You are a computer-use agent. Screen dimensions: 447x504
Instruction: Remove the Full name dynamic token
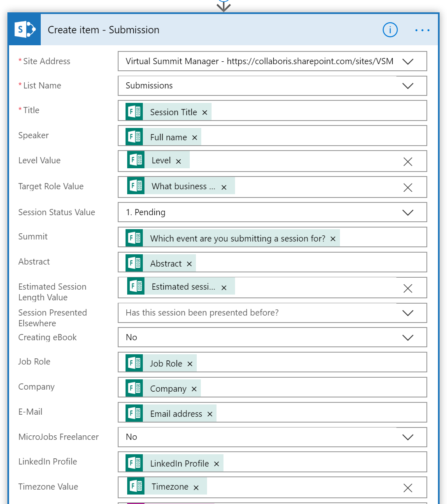pos(195,137)
